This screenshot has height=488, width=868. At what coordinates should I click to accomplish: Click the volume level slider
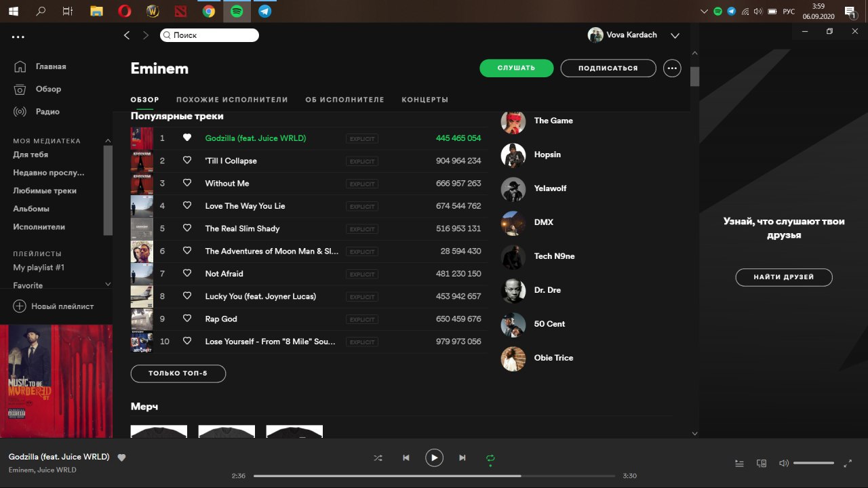814,464
